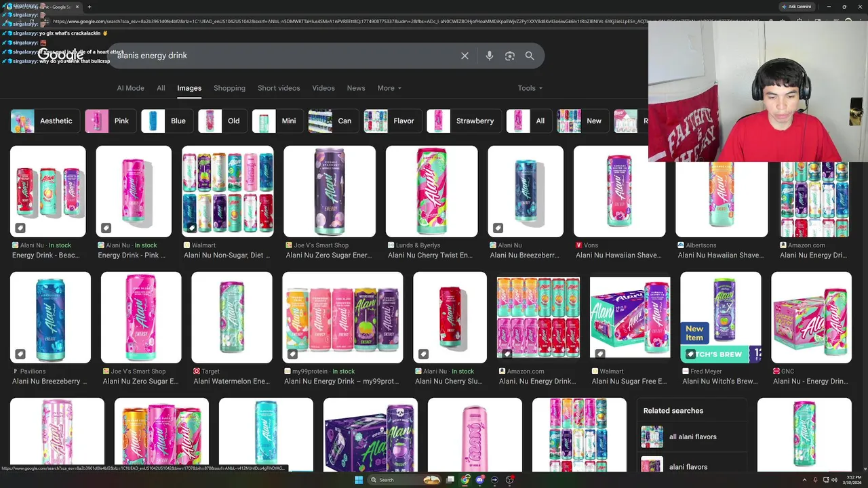Open search by image camera icon

[510, 56]
